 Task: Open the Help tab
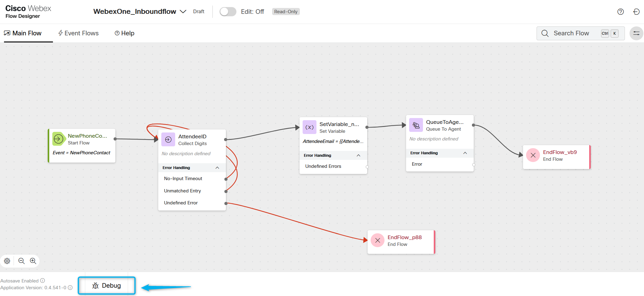pos(125,33)
